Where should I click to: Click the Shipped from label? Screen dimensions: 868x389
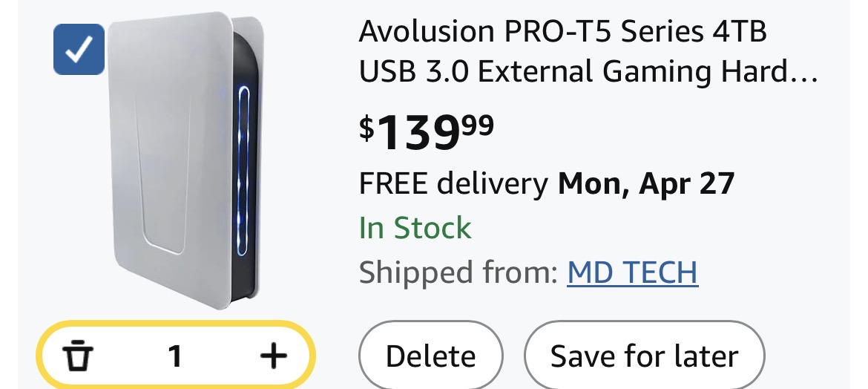(x=458, y=273)
